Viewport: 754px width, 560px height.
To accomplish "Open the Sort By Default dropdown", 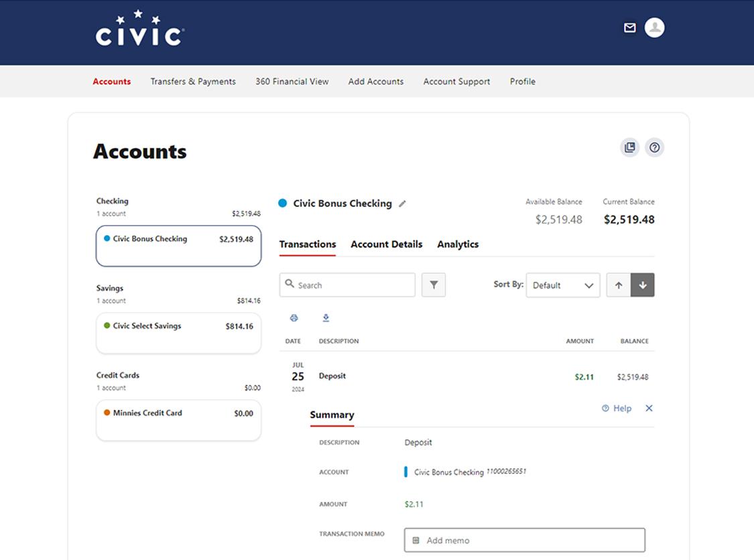I will click(563, 285).
